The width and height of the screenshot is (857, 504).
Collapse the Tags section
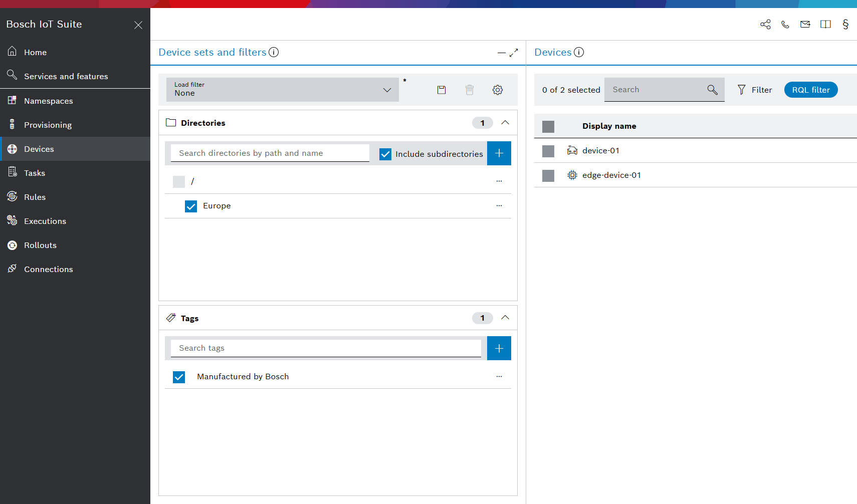[505, 318]
